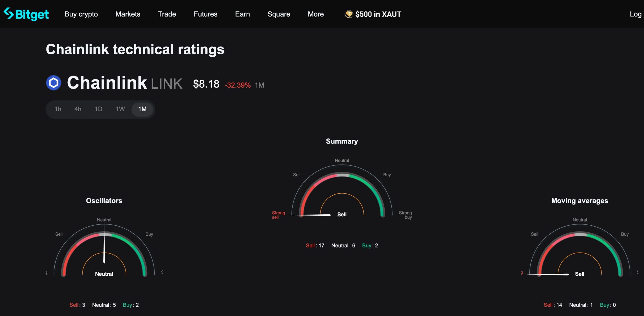The width and height of the screenshot is (644, 316).
Task: Switch to the 1W timeframe
Action: 120,109
